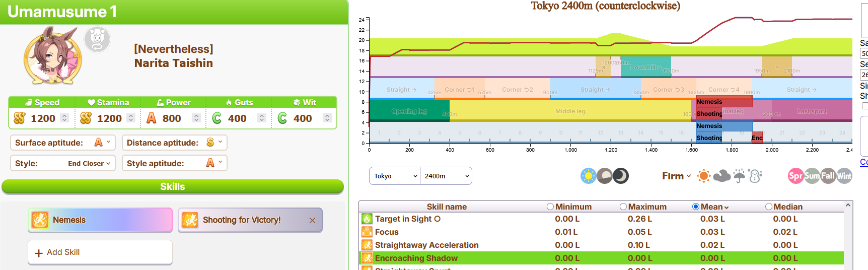868x270 pixels.
Task: Pick the Fall season icon
Action: 828,176
